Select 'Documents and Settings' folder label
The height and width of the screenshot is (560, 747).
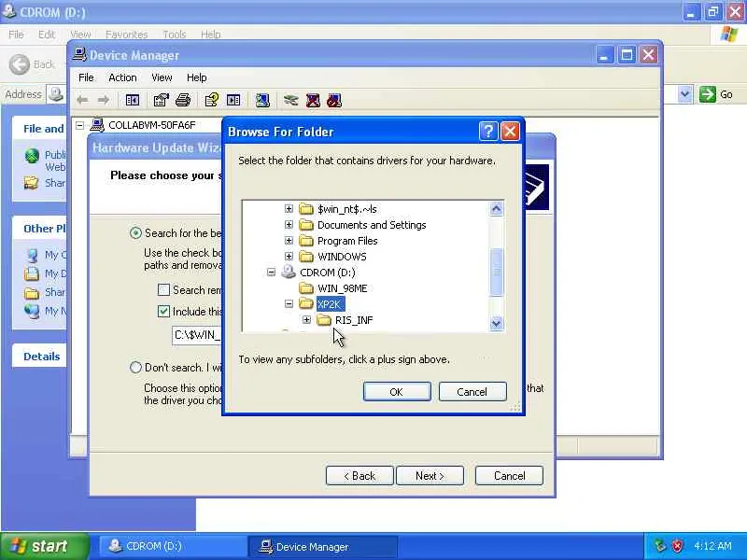(x=372, y=225)
